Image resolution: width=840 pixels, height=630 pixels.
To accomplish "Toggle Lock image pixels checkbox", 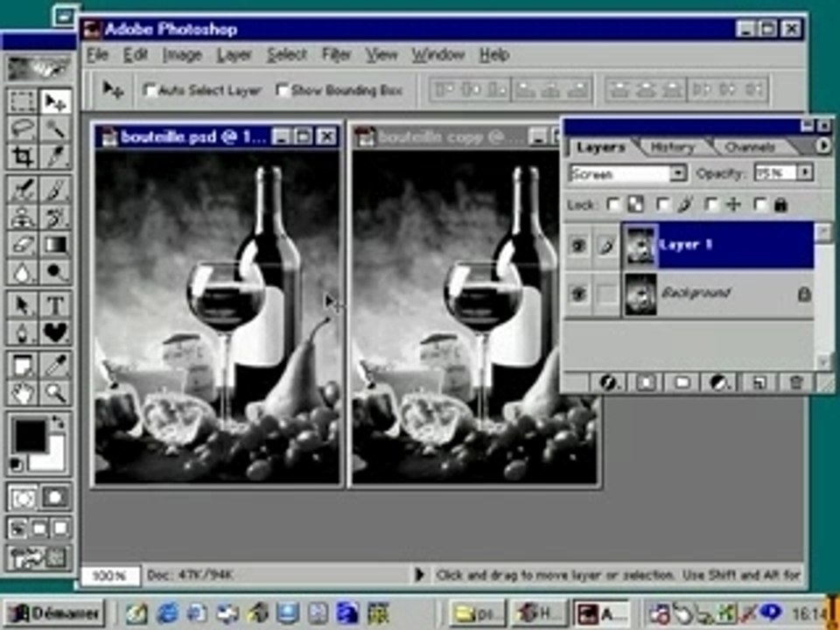I will point(662,204).
